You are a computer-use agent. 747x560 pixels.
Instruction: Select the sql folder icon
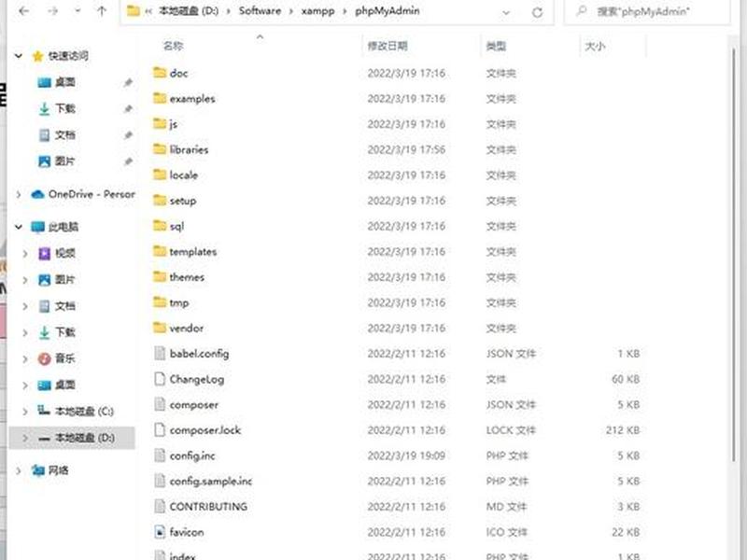click(160, 226)
